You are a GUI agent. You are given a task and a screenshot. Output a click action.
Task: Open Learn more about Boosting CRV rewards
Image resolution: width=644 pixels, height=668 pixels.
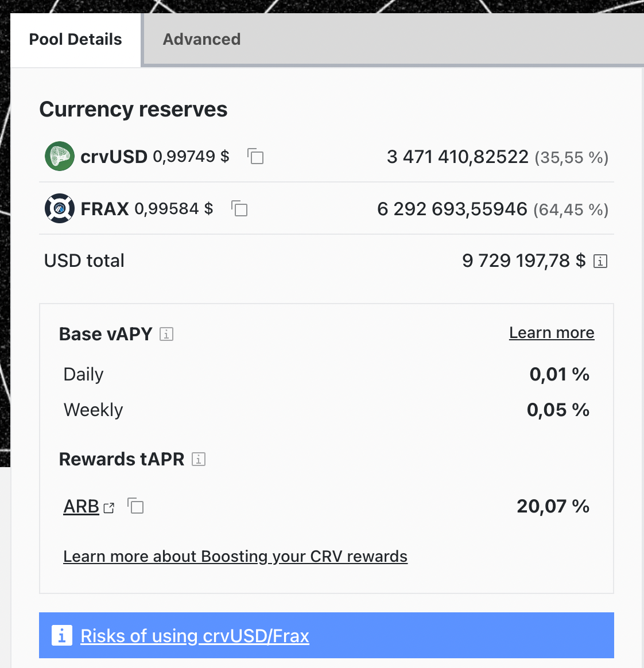235,556
